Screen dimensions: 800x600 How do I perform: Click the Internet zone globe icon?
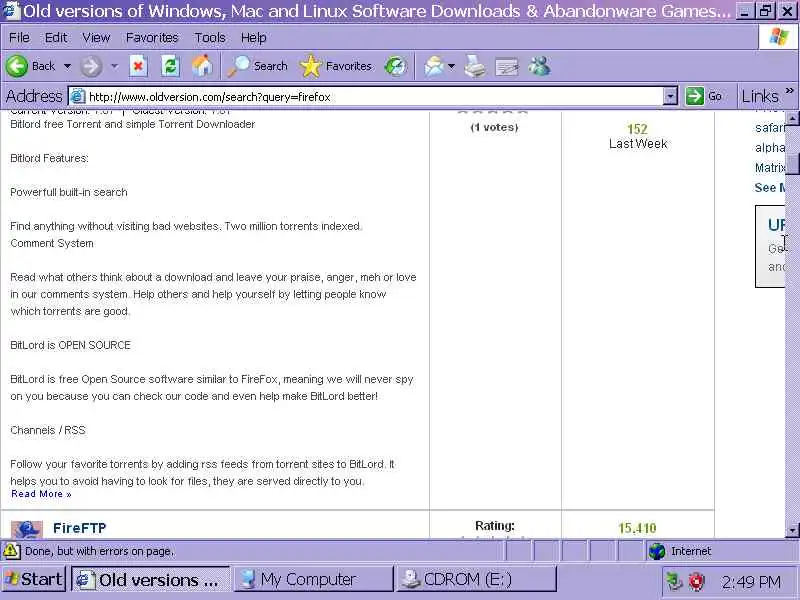(x=657, y=552)
